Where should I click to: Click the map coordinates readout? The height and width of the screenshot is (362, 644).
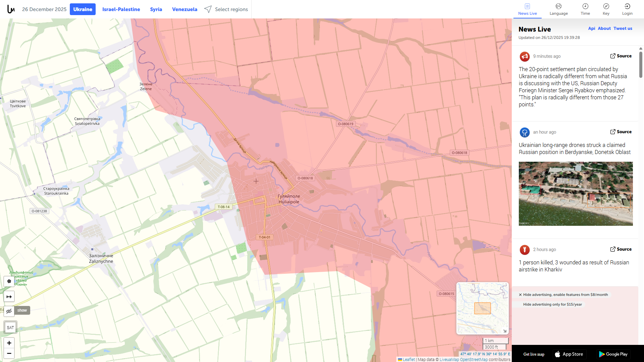click(485, 354)
